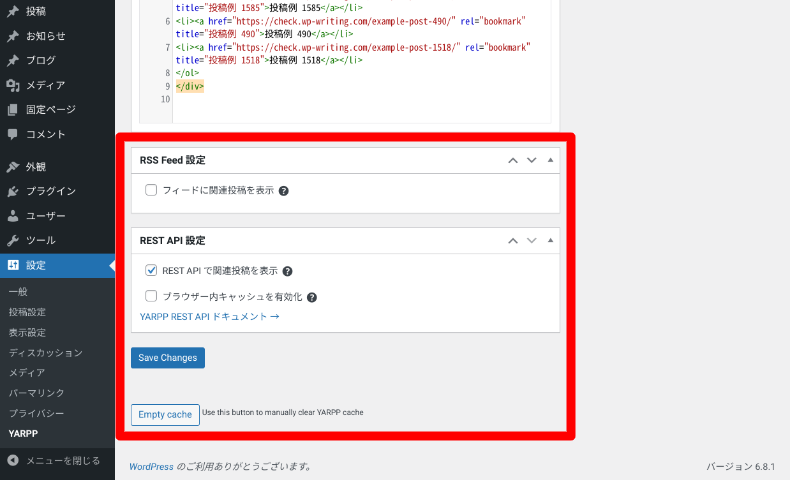Click REST API 設定 panel move down arrow
Screen dimensions: 790x480
pos(532,240)
